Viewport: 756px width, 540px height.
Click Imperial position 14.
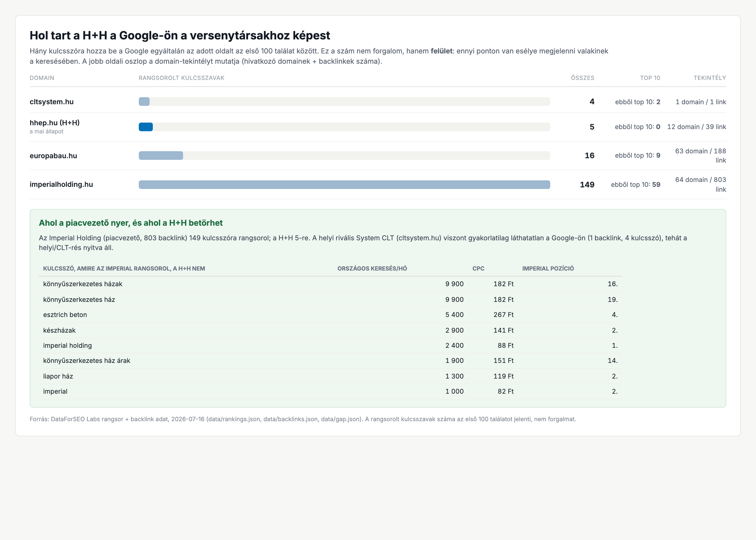click(612, 360)
